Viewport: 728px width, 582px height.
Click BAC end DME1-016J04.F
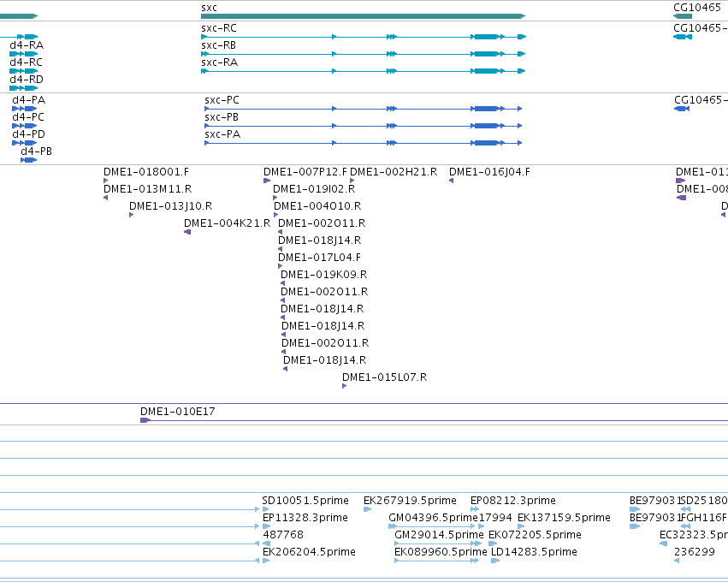[489, 172]
